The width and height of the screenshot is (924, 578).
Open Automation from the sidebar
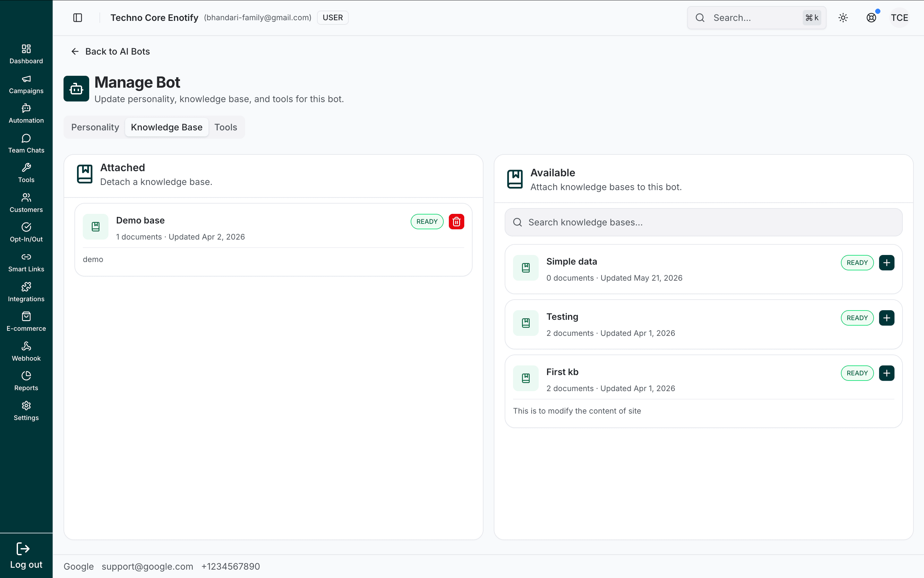tap(26, 114)
